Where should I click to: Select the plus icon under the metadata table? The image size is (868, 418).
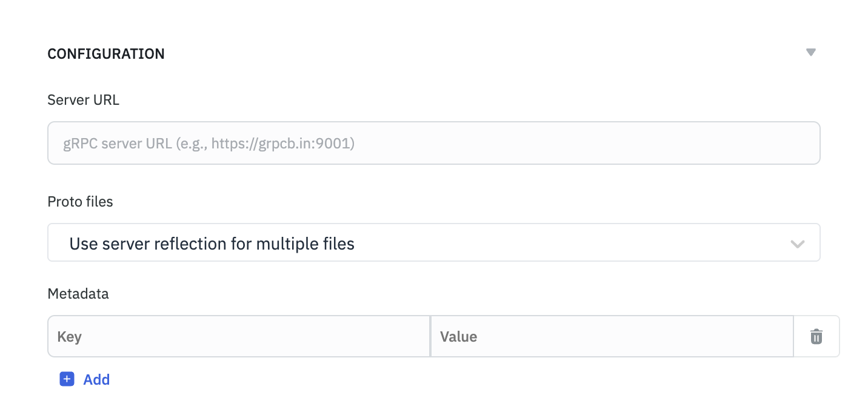point(67,379)
